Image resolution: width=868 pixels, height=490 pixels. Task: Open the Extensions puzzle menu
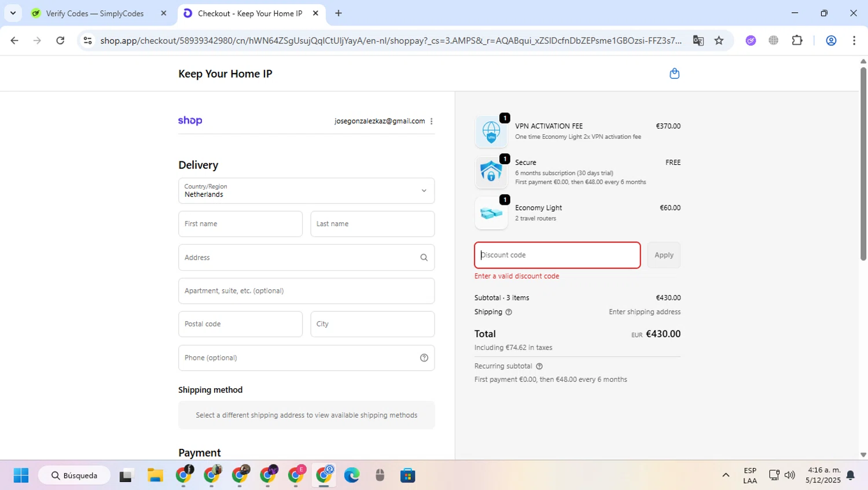797,40
